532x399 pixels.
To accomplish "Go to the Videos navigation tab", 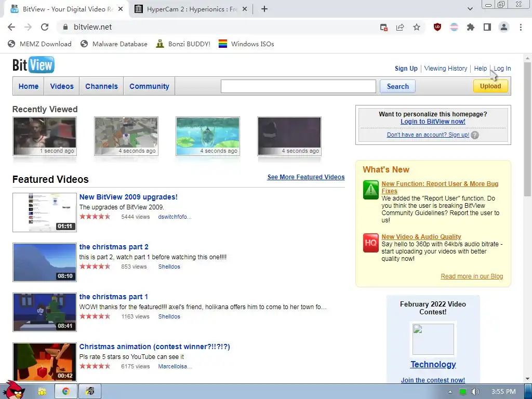I will pos(62,86).
